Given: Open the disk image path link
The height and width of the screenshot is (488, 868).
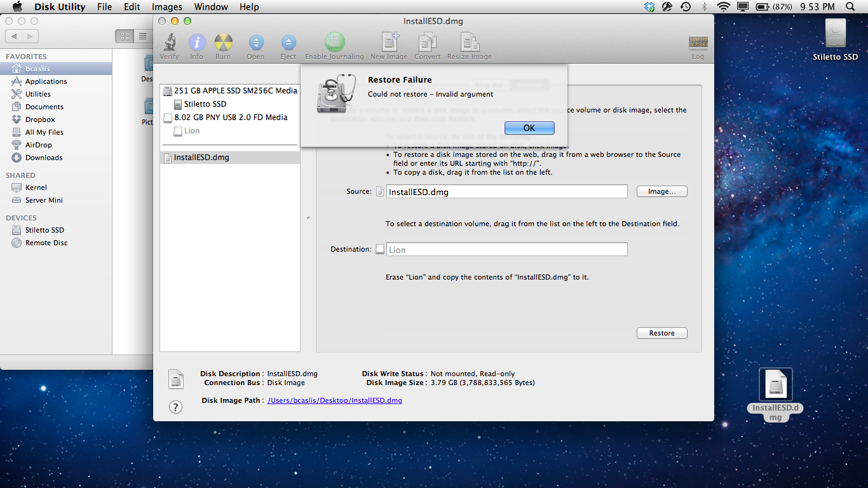Looking at the screenshot, I should [x=335, y=400].
